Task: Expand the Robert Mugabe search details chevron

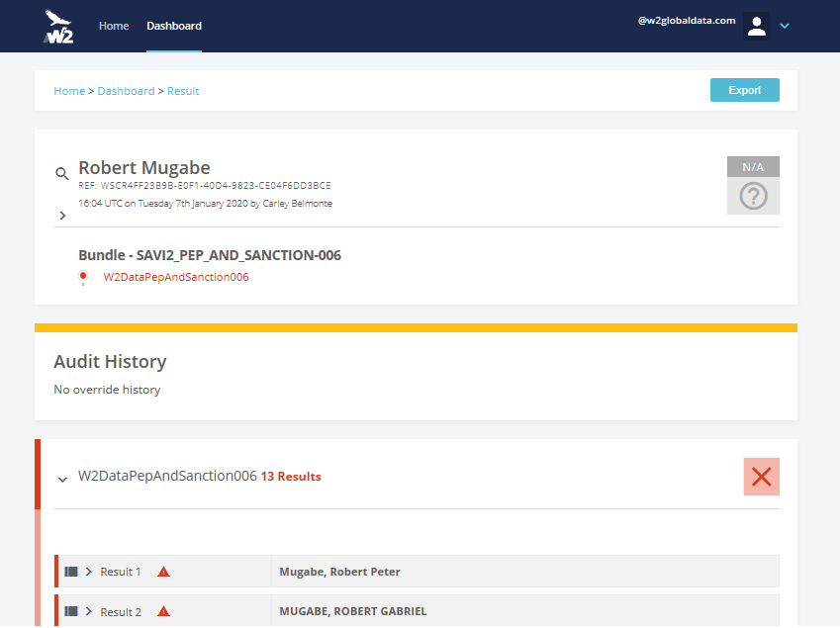Action: coord(62,216)
